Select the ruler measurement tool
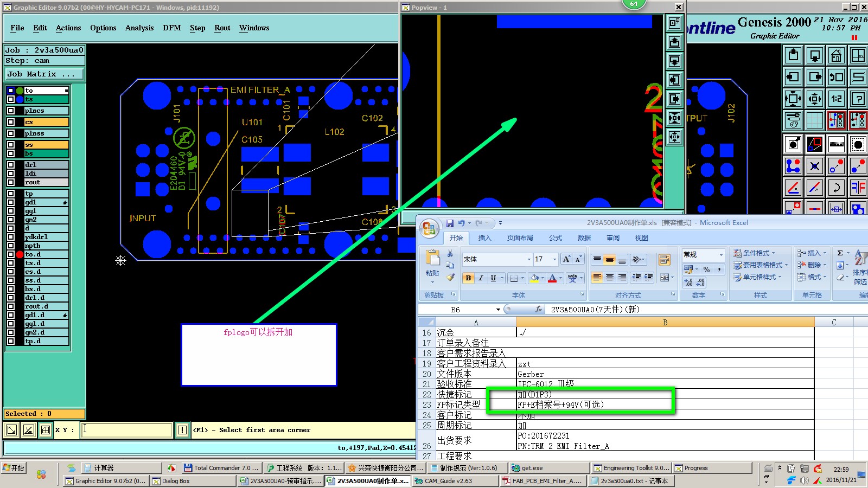 click(837, 144)
